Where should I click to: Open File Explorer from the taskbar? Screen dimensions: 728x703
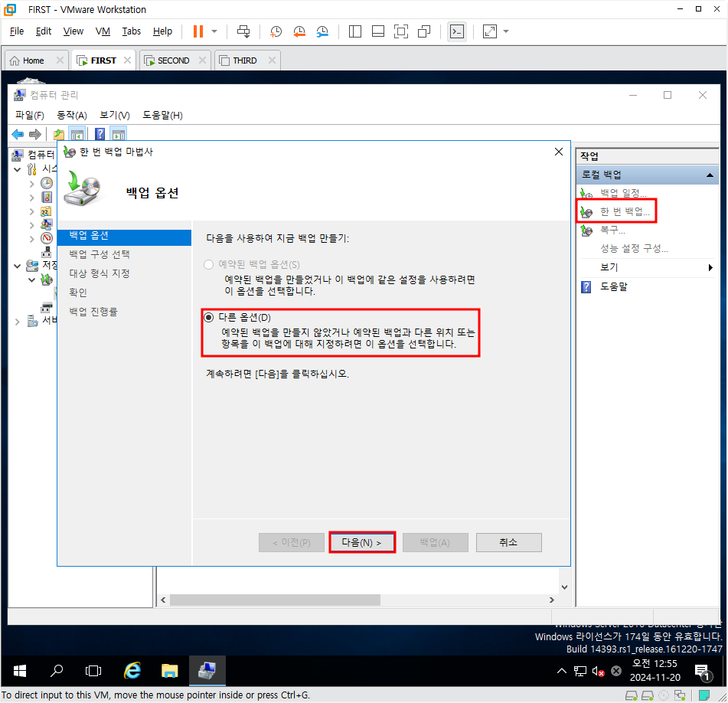click(169, 671)
